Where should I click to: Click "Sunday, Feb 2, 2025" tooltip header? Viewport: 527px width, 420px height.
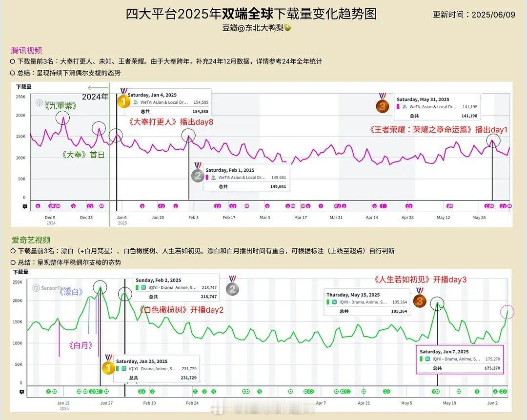(158, 280)
